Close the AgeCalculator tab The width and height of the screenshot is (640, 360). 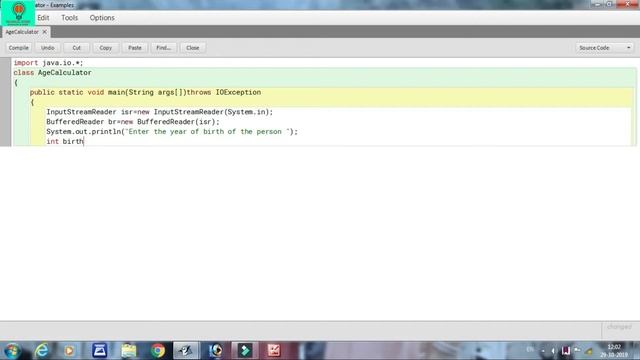click(x=44, y=32)
